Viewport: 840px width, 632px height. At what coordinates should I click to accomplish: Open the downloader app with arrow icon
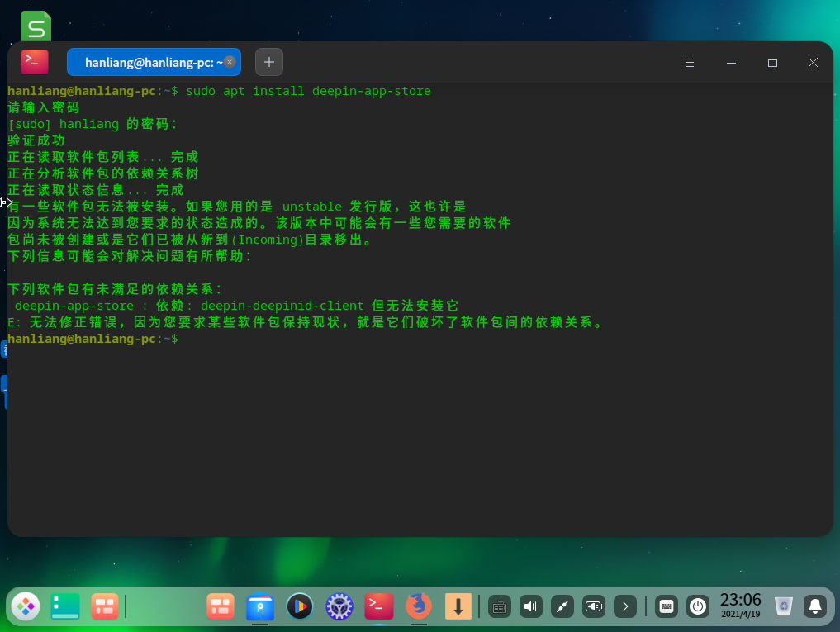point(458,607)
